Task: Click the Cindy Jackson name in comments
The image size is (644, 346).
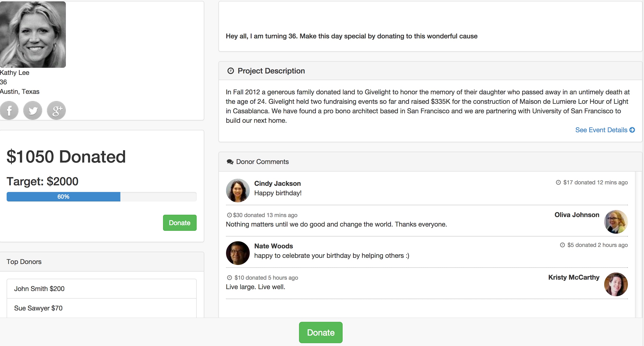Action: (277, 183)
